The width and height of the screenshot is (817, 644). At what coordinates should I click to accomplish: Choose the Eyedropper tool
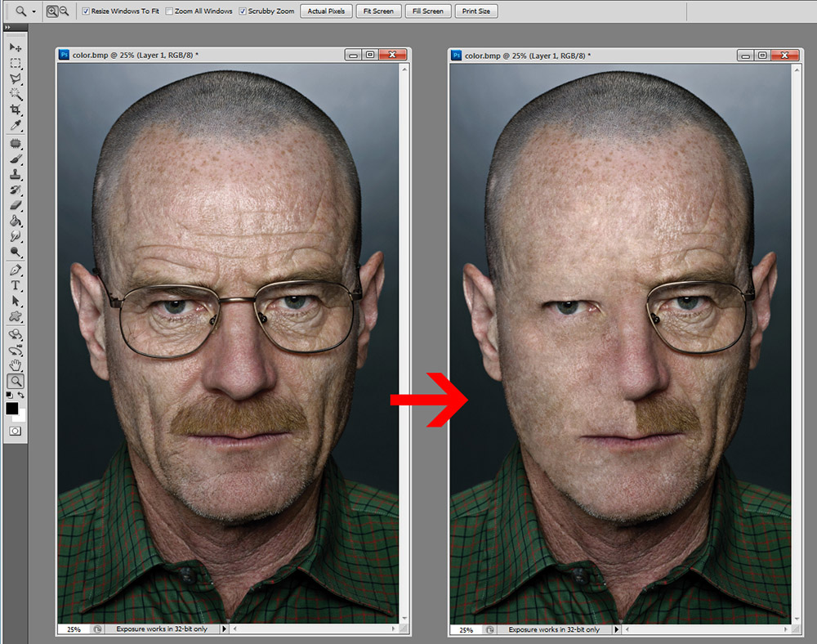pos(16,126)
